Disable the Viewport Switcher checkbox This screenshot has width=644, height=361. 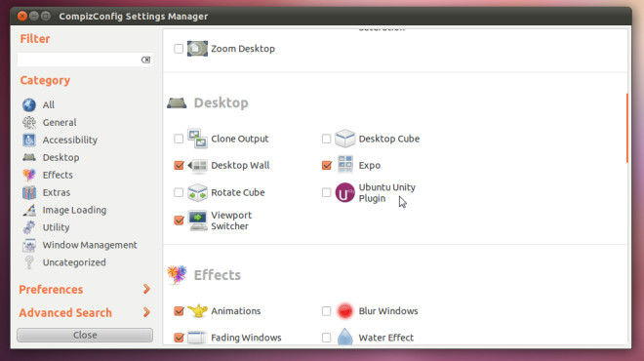[179, 221]
